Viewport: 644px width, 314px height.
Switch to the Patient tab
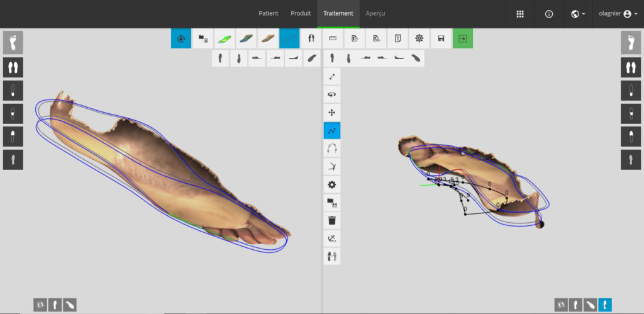click(x=269, y=13)
